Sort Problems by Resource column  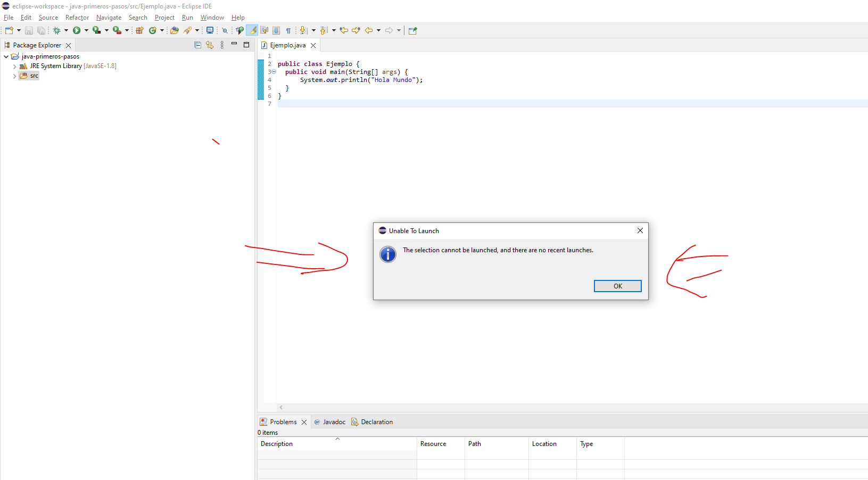point(441,444)
